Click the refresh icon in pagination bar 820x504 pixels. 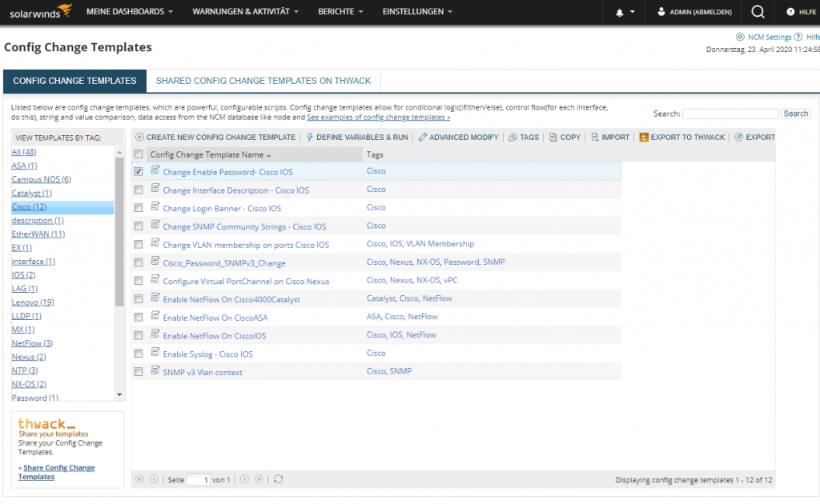(278, 479)
